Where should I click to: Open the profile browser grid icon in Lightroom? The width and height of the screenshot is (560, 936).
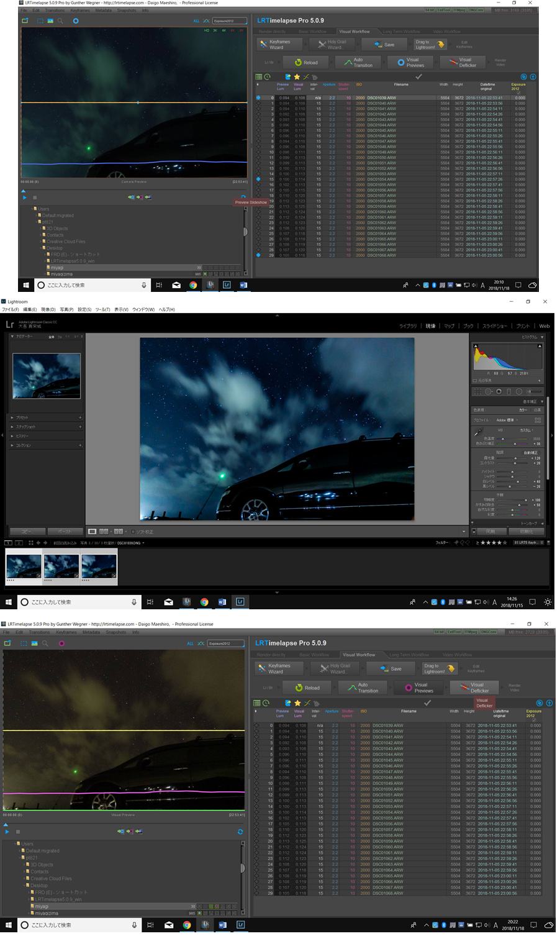point(538,420)
